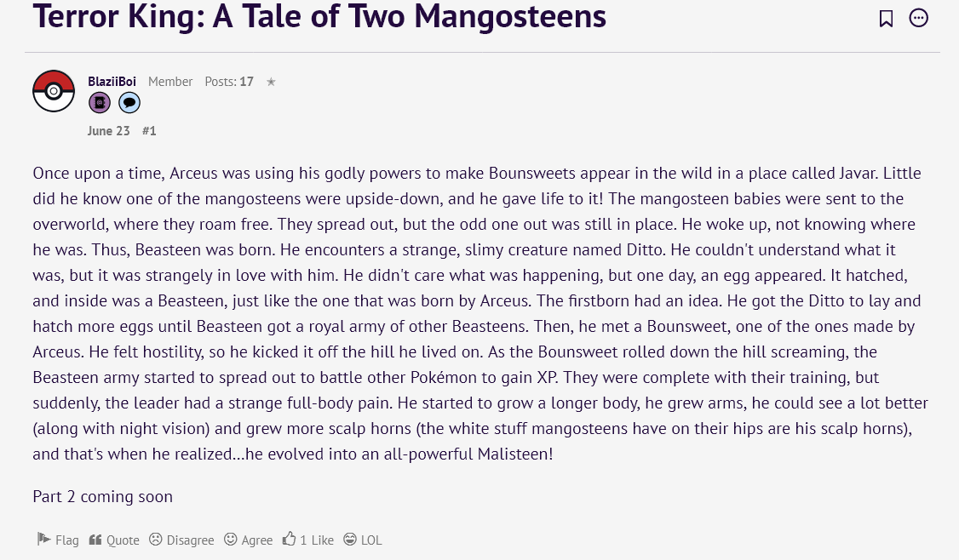Click the #1 post number link
Image resolution: width=959 pixels, height=560 pixels.
(x=149, y=131)
